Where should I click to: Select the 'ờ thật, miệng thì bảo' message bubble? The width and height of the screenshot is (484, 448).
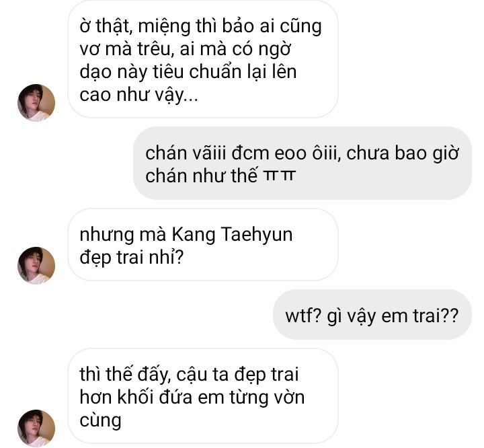point(203,59)
